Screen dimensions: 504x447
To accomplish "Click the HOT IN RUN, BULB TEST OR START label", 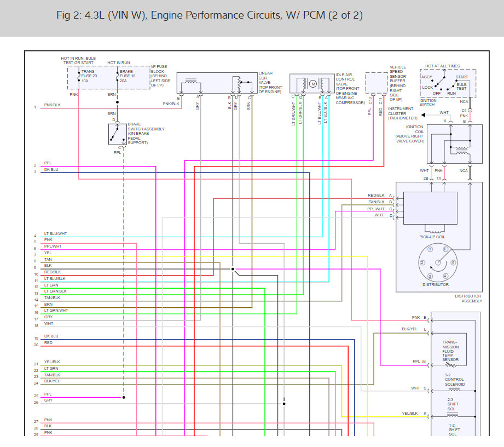I will [78, 60].
